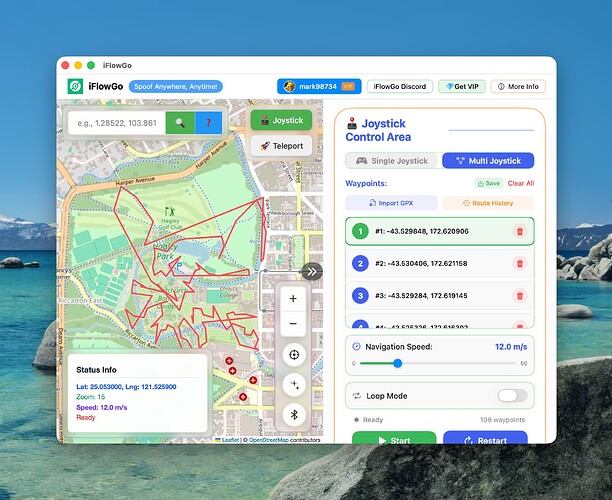612x500 pixels.
Task: Open Bluetooth connection button
Action: (294, 415)
